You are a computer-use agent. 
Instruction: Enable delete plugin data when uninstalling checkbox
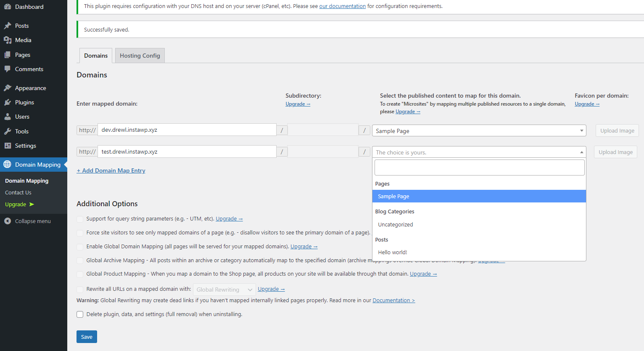pyautogui.click(x=80, y=314)
